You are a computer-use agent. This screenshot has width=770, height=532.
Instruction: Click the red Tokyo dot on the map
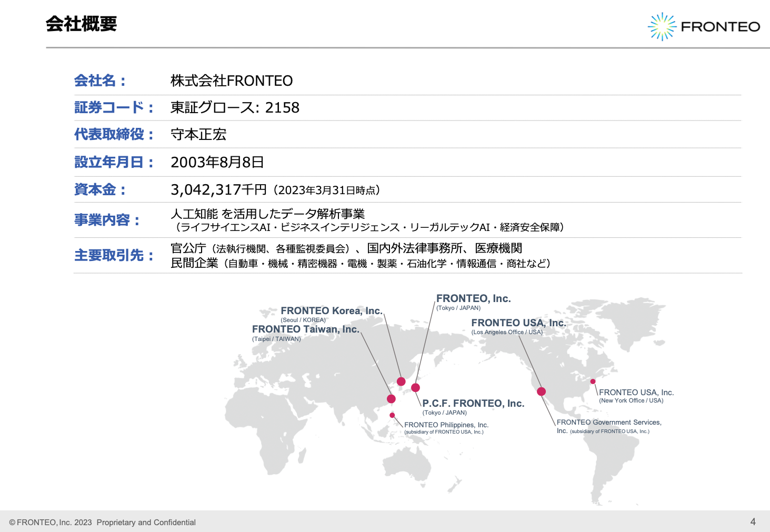pos(415,388)
